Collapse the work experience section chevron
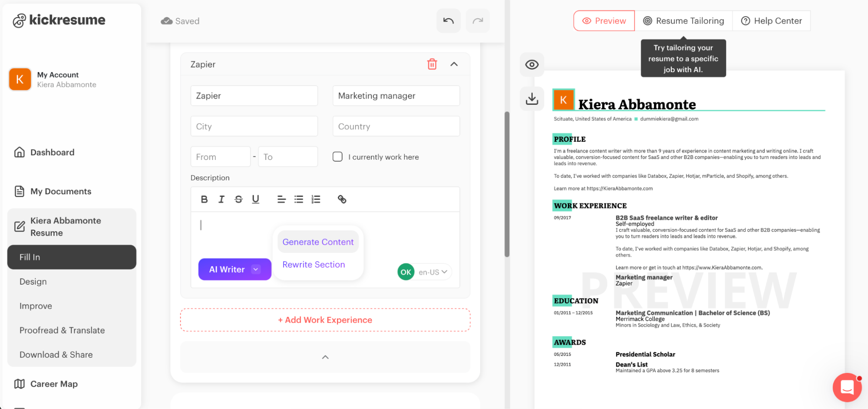Viewport: 868px width, 409px height. (x=325, y=357)
